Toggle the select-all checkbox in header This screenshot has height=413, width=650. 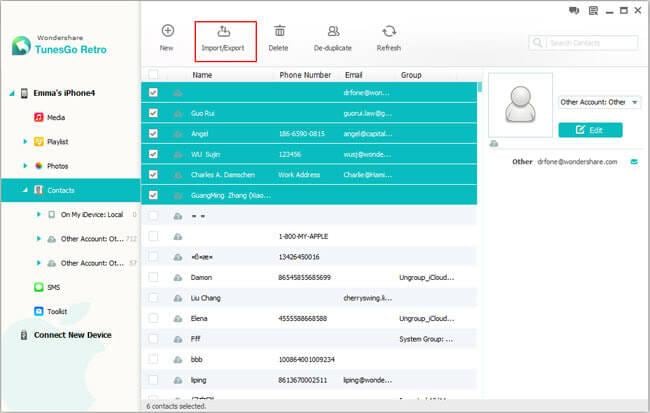pyautogui.click(x=153, y=75)
